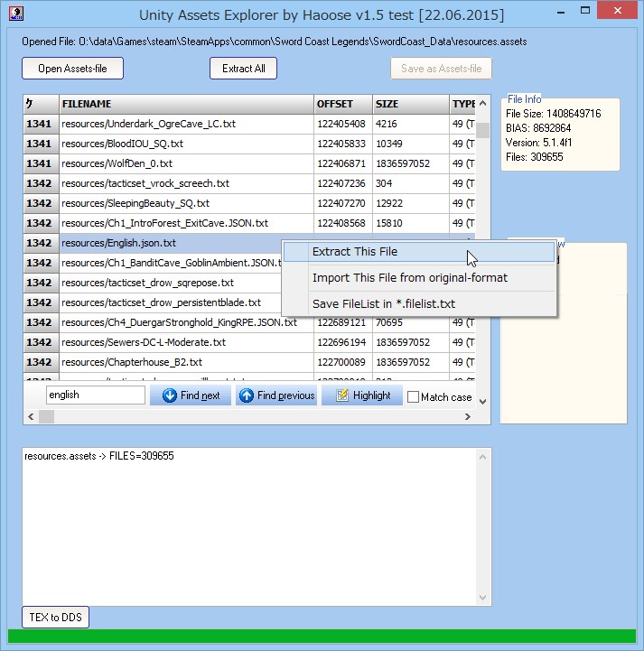
Task: Click offset cell 122700089
Action: click(343, 362)
